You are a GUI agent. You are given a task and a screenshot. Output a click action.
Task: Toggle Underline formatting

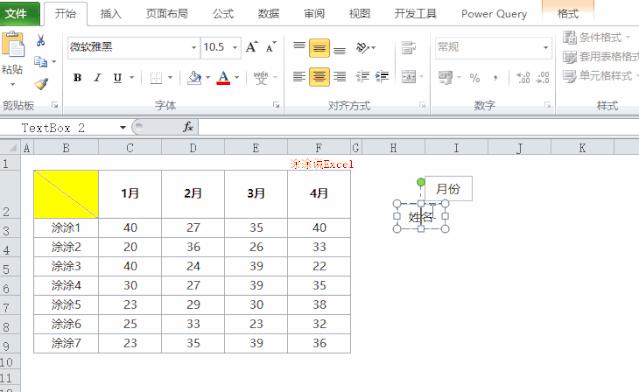(x=117, y=77)
